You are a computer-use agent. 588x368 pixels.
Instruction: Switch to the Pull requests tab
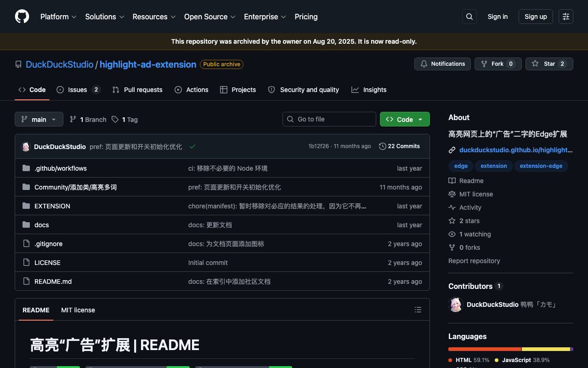click(137, 90)
